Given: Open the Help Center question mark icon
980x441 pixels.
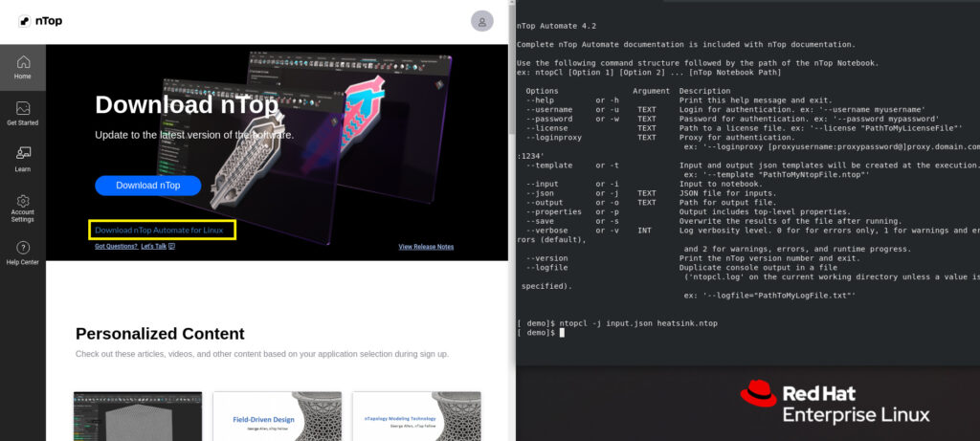Looking at the screenshot, I should click(x=23, y=248).
